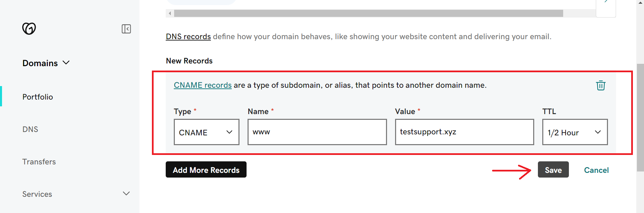
Task: Open the TTL dropdown showing 1/2 Hour
Action: (x=575, y=132)
